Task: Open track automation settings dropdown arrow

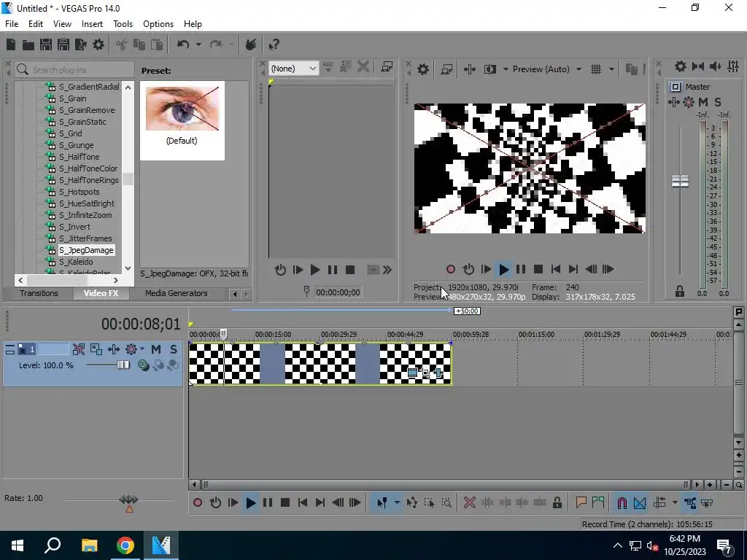Action: coord(142,349)
